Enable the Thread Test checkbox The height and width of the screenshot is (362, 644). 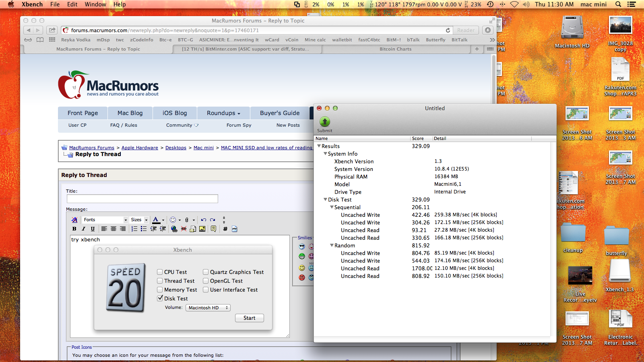[x=160, y=281]
